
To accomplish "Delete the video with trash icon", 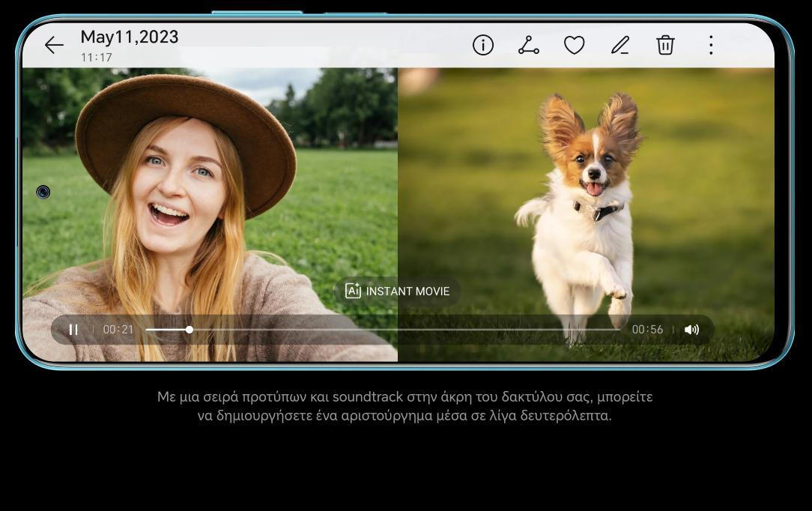I will (x=665, y=45).
